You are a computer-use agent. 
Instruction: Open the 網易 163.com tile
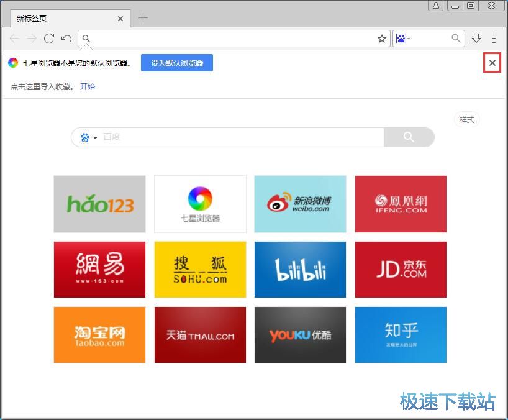point(99,270)
